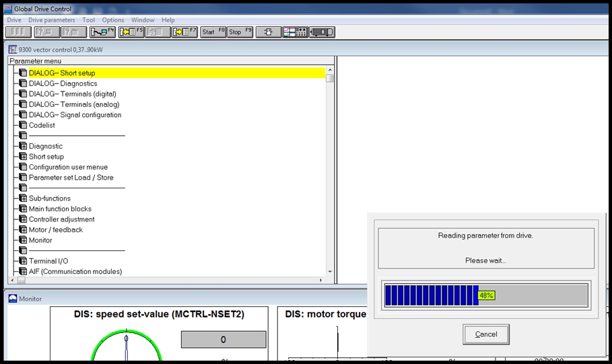The height and width of the screenshot is (364, 612).
Task: Expand the Sub-functions tree node
Action: click(23, 198)
